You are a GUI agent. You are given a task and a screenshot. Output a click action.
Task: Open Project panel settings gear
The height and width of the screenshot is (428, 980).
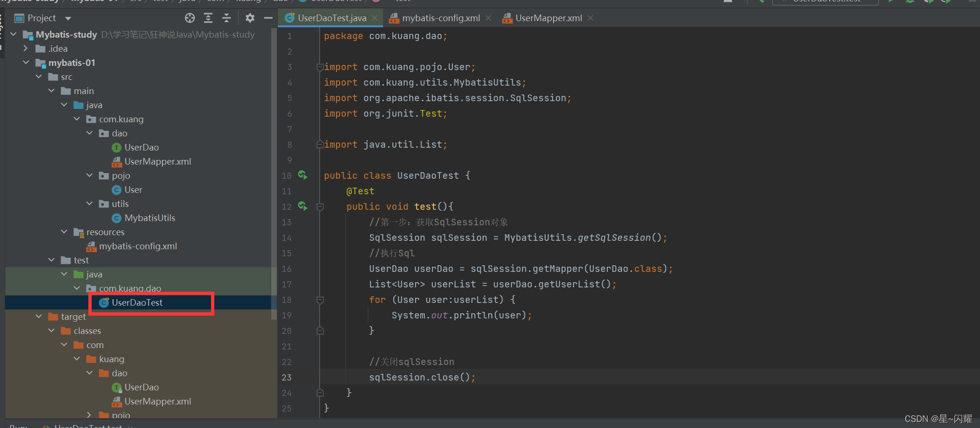coord(250,18)
